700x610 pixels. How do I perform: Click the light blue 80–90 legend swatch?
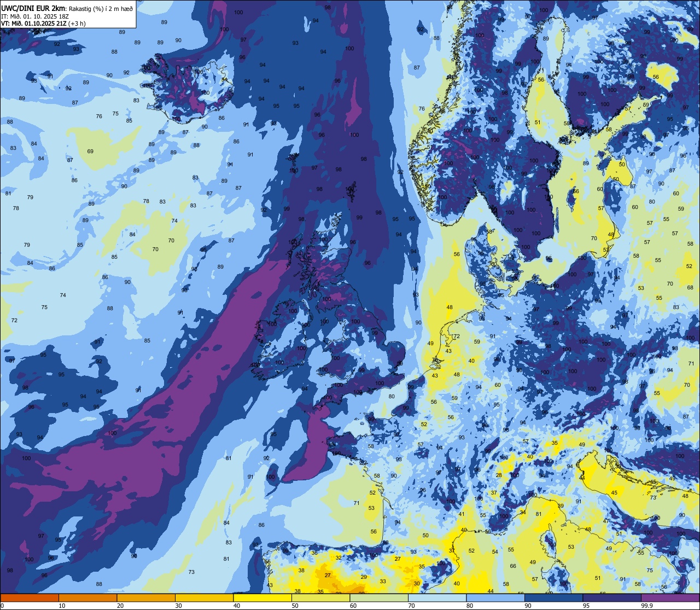tap(495, 597)
